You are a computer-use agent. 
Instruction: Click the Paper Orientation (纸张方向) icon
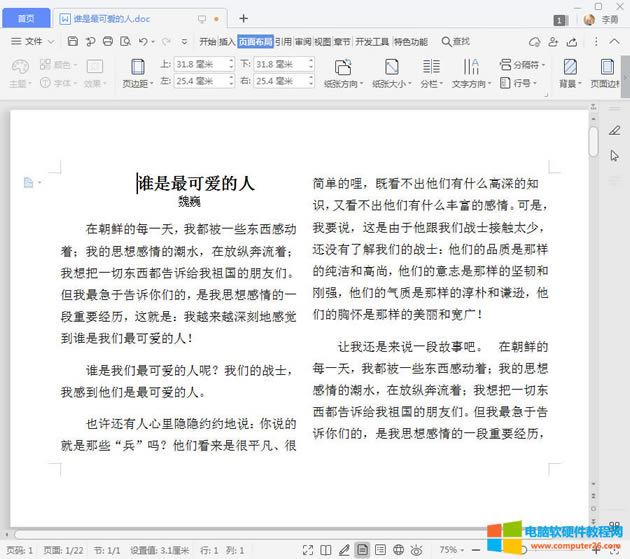tap(343, 67)
